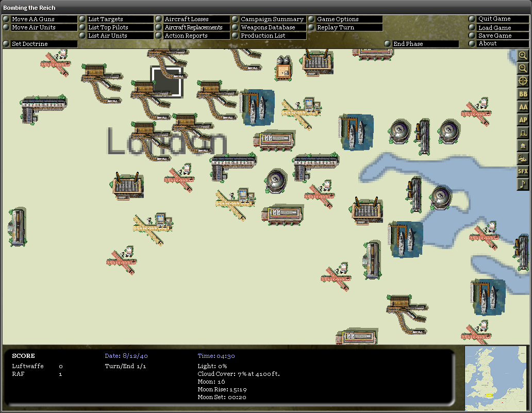Open Move AA Guns
Viewport: 532px width, 413px height.
[x=40, y=19]
